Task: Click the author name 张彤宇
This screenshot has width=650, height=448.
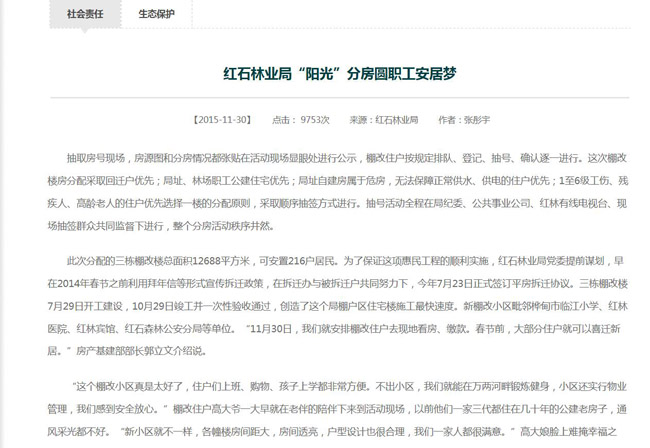Action: (475, 119)
